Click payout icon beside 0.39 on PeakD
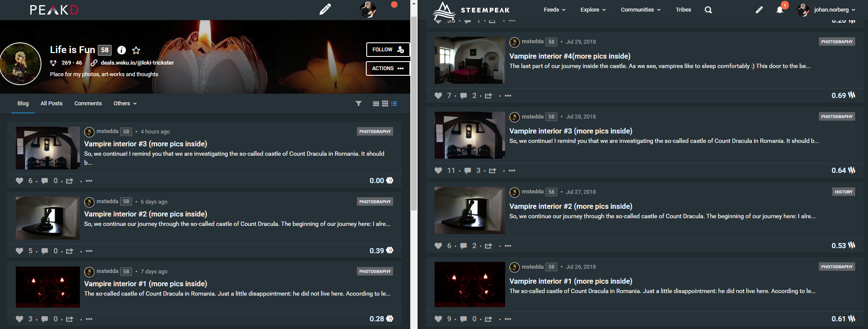This screenshot has width=868, height=329. 390,251
